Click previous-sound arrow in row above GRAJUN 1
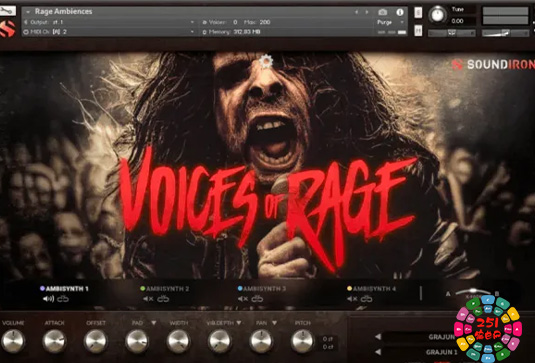 click(378, 337)
